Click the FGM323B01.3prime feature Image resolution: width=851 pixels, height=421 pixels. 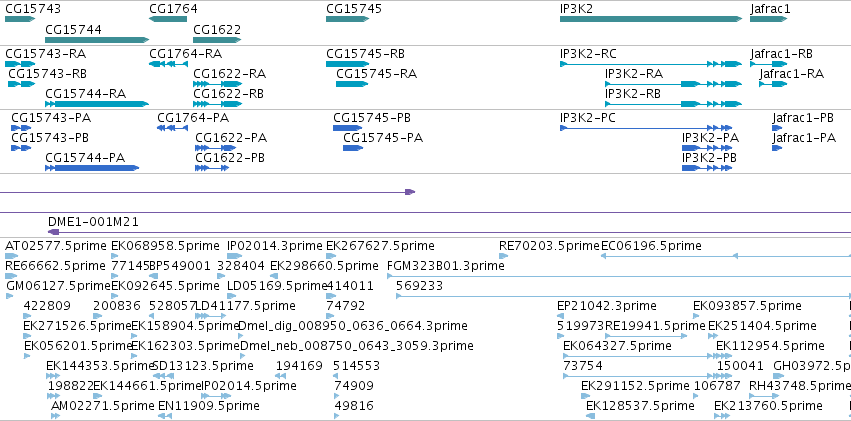click(x=619, y=276)
